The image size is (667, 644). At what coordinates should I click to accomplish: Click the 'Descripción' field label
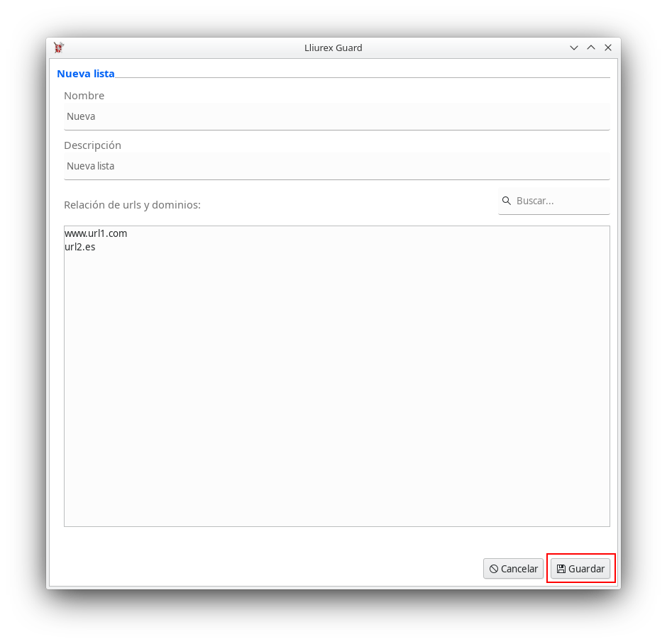(x=92, y=145)
